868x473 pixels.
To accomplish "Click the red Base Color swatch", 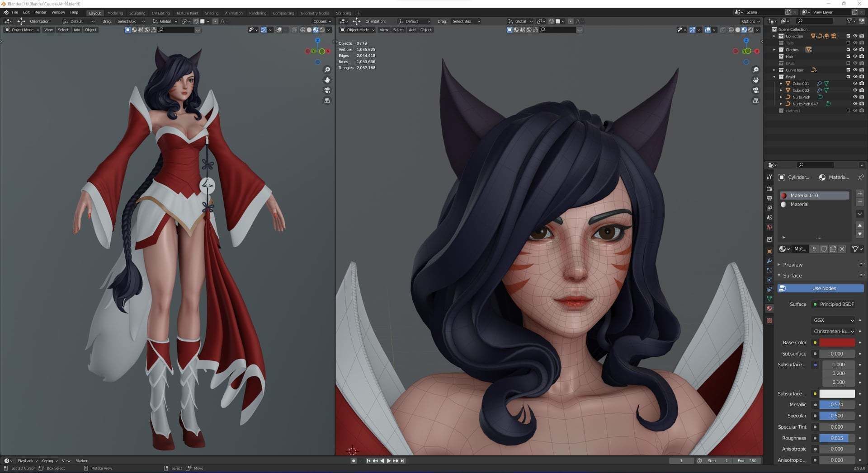I will [x=837, y=343].
